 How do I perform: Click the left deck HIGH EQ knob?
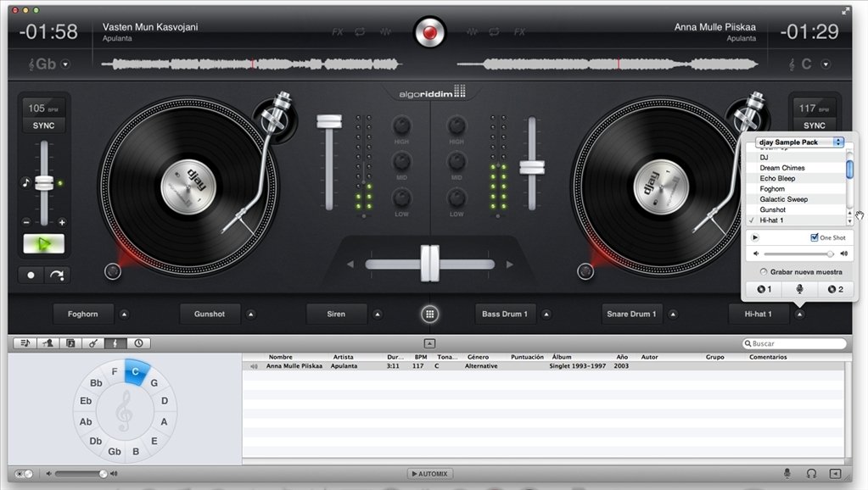click(x=401, y=125)
